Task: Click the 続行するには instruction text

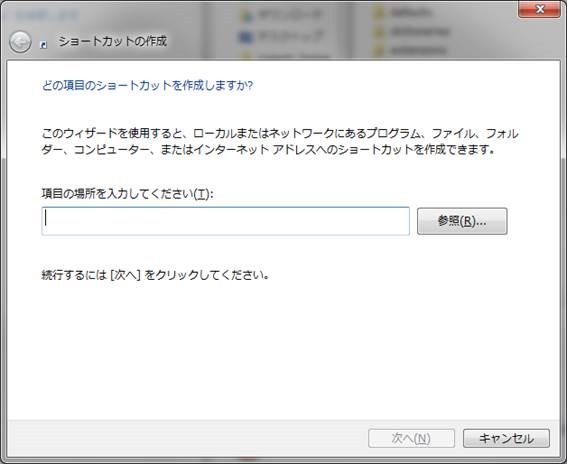Action: point(155,275)
